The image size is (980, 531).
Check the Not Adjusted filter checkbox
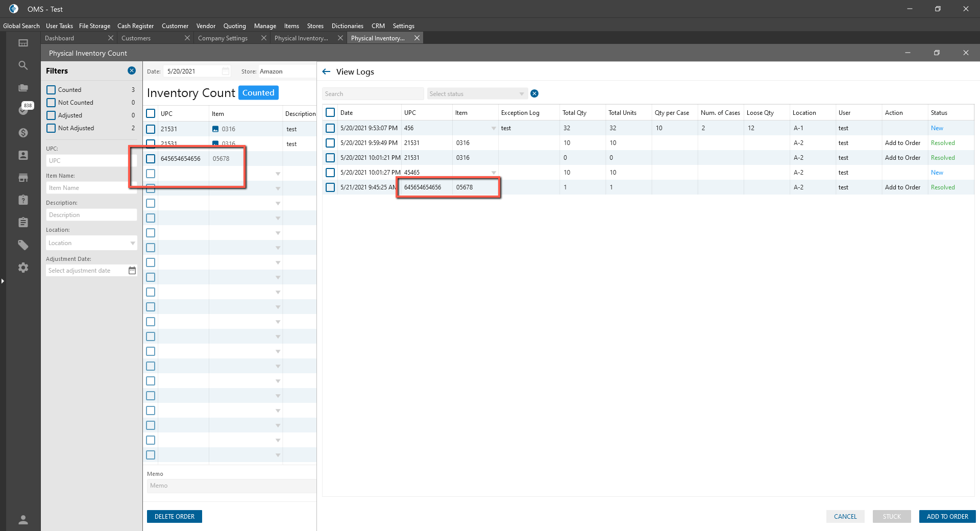[51, 128]
